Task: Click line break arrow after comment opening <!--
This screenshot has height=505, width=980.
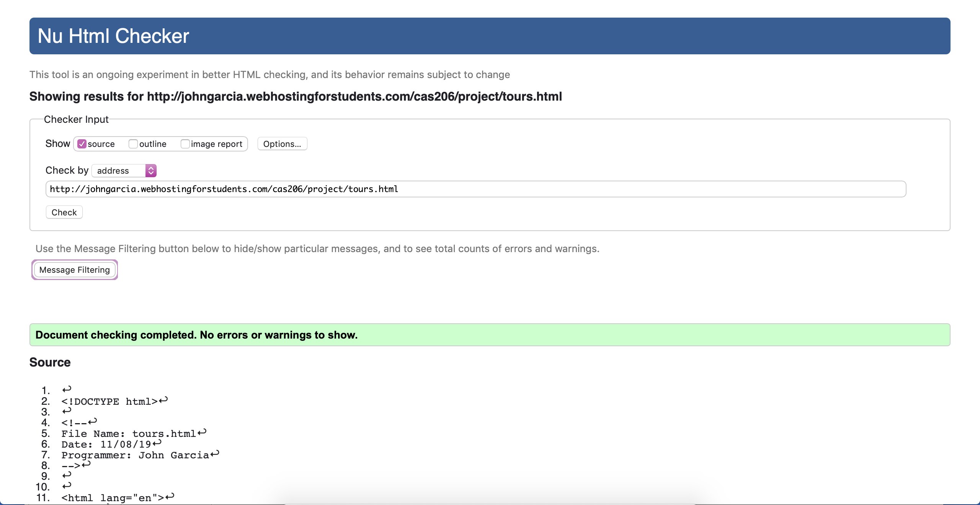Action: (93, 422)
